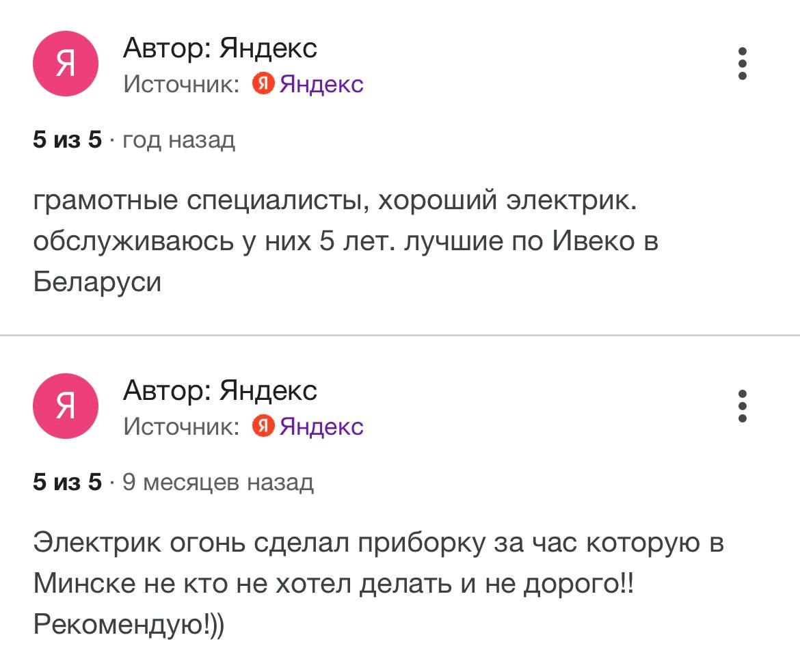Open the three-dot menu of the first review

[743, 64]
